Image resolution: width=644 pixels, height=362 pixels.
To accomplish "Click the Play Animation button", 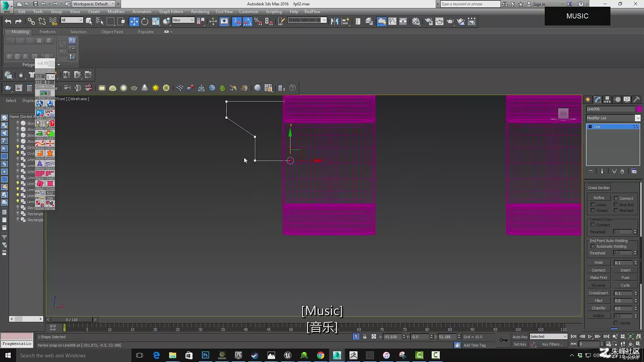I will (590, 337).
